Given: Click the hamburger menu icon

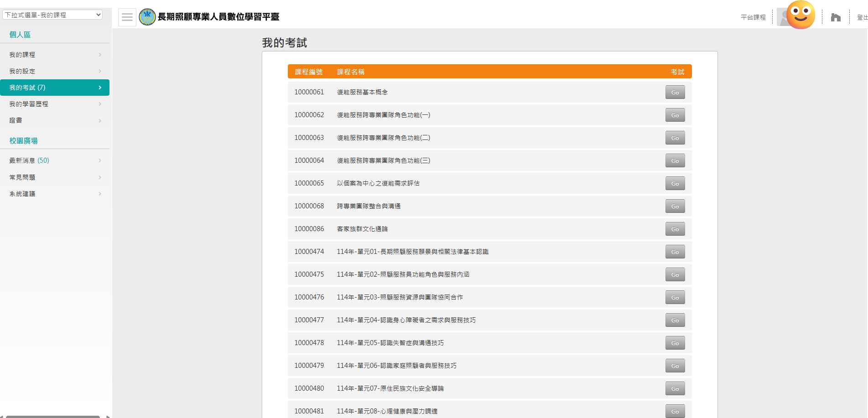Looking at the screenshot, I should click(x=127, y=17).
